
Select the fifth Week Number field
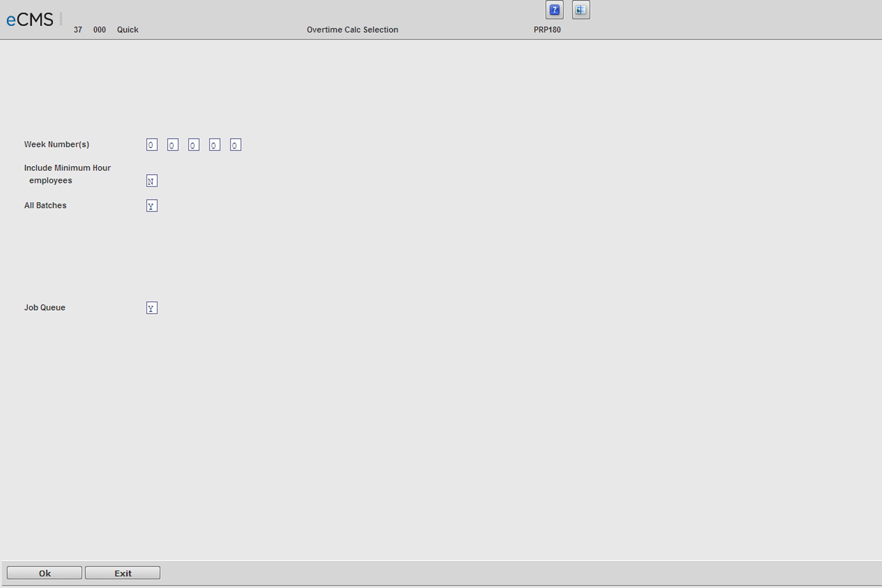235,145
